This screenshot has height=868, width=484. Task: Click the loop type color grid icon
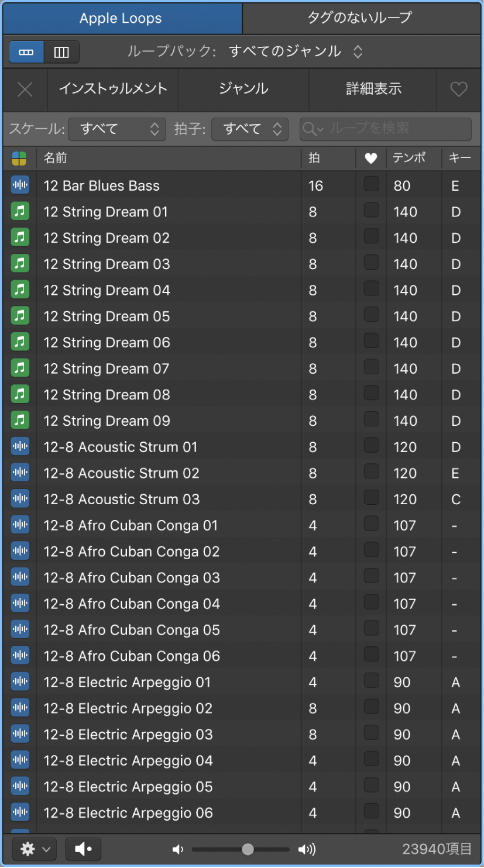pyautogui.click(x=19, y=159)
